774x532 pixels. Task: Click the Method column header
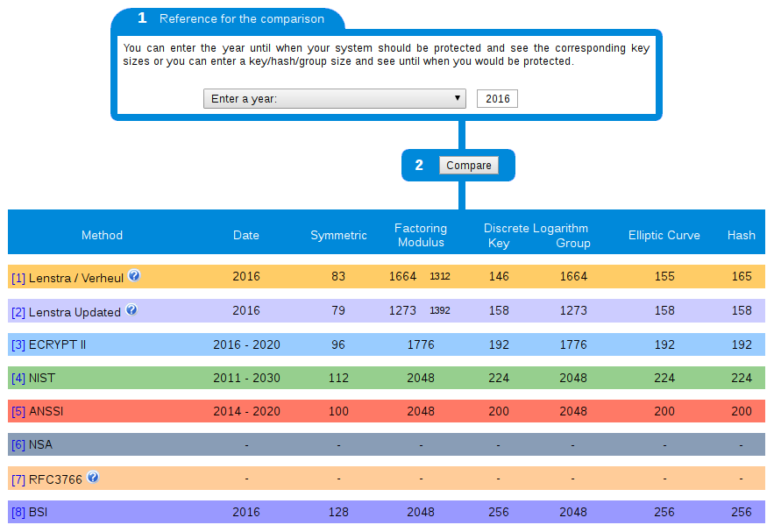[102, 235]
